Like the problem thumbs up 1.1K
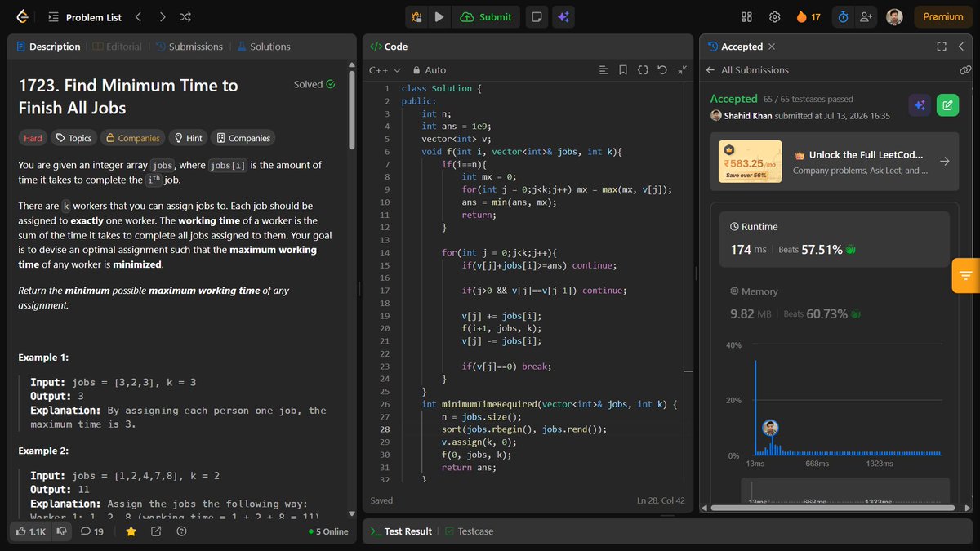The width and height of the screenshot is (980, 551). coord(30,531)
